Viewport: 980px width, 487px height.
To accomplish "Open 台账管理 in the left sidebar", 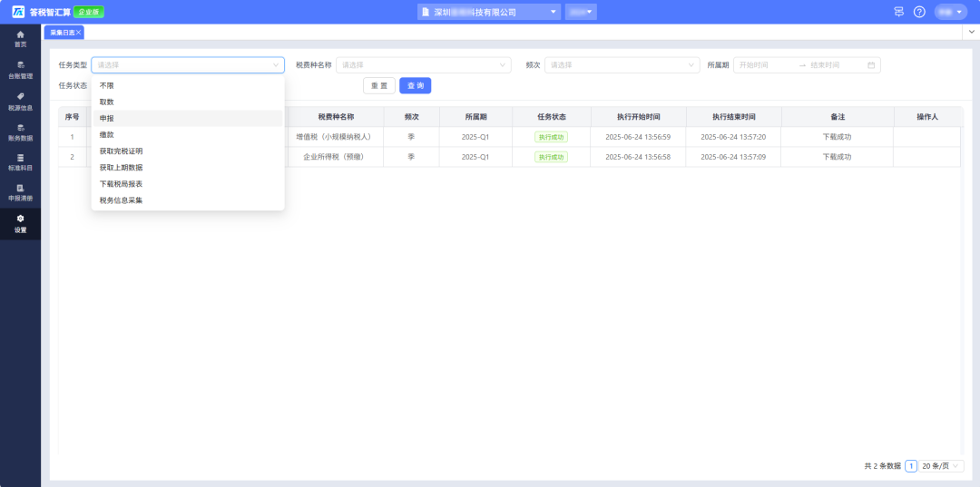I will pos(20,70).
